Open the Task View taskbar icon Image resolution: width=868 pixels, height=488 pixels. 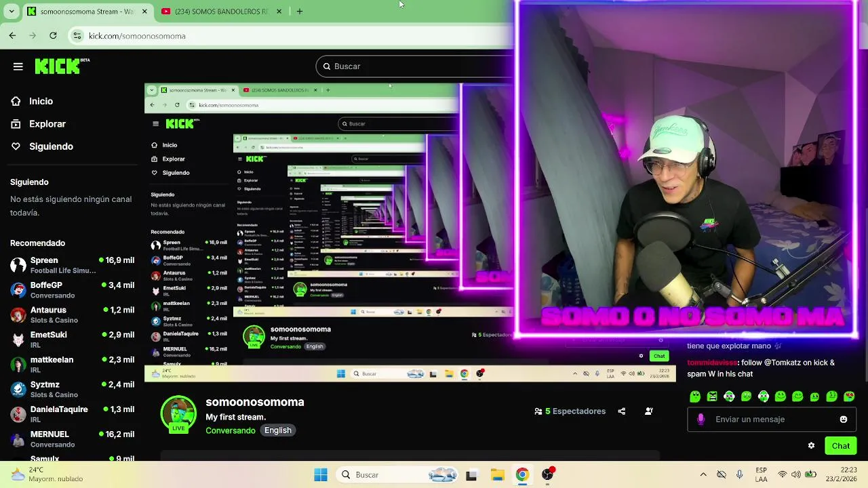471,475
